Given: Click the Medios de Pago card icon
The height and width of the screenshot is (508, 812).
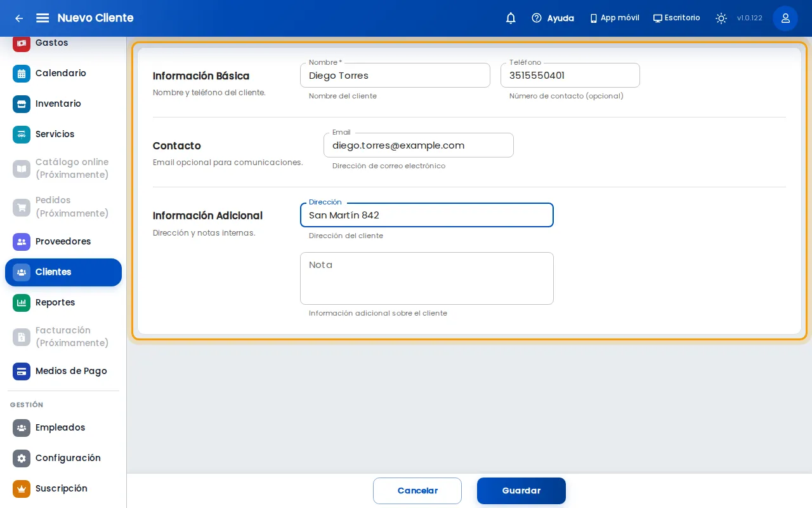Looking at the screenshot, I should pos(22,371).
